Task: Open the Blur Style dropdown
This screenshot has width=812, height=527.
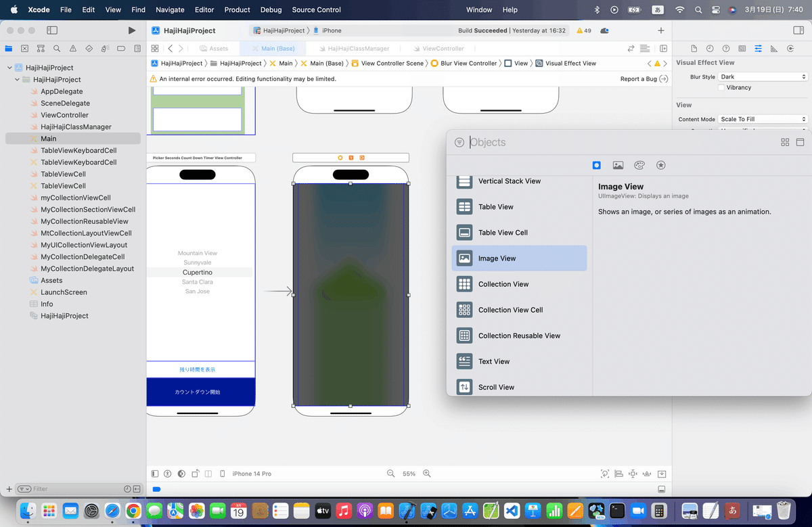Action: pos(763,77)
